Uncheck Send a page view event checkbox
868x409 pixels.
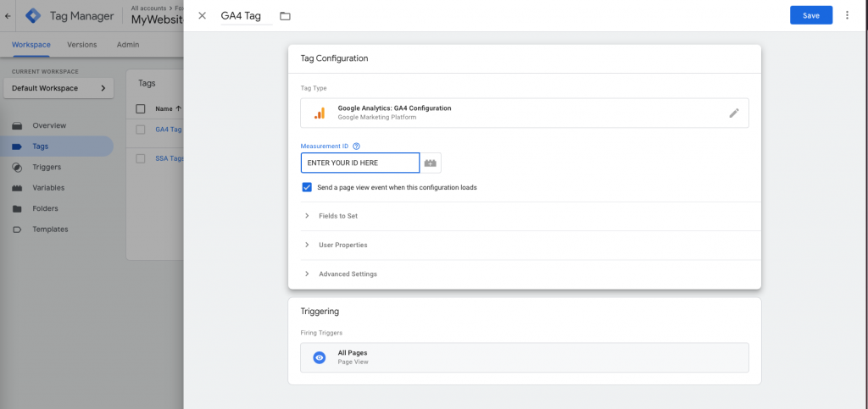tap(307, 187)
